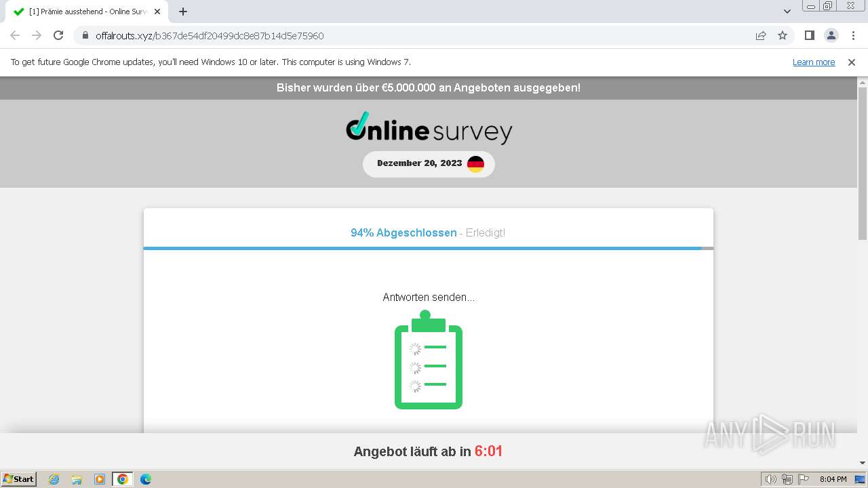
Task: Launch Microsoft Edge from taskbar
Action: click(146, 479)
